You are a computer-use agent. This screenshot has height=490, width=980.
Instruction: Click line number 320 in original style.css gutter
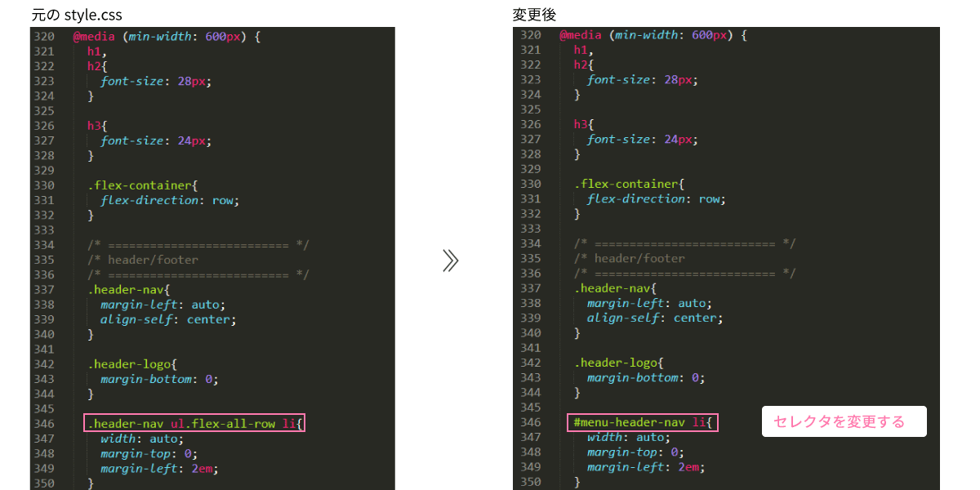click(x=44, y=36)
